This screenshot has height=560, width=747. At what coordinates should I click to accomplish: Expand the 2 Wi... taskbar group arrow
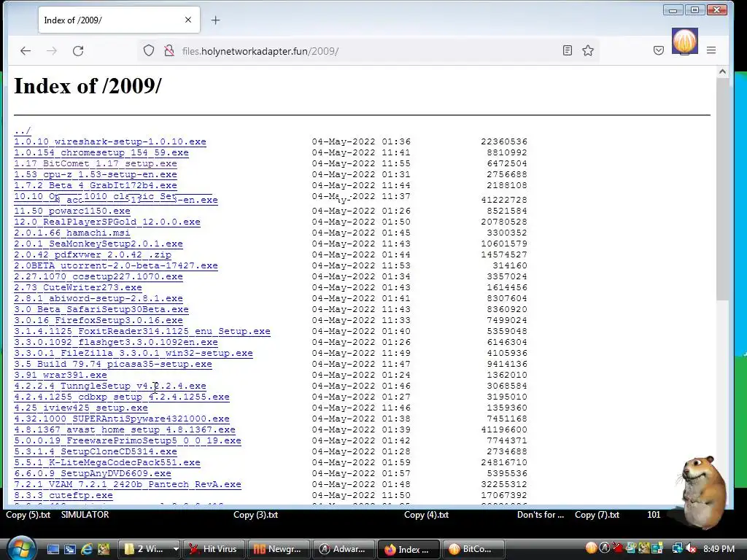[176, 549]
